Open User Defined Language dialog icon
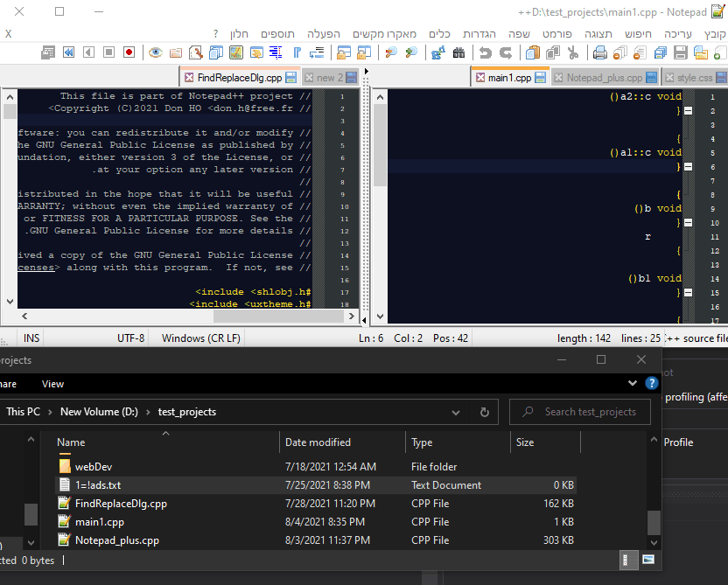This screenshot has height=585, width=728. coord(256,52)
